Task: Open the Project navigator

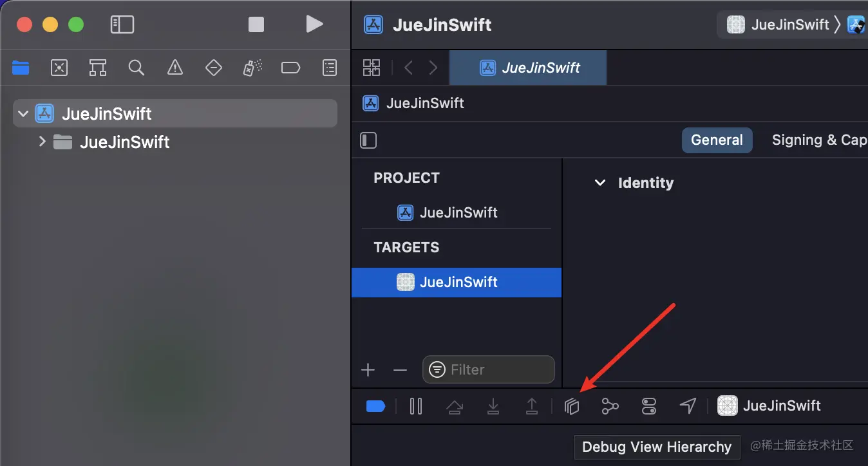Action: tap(21, 67)
